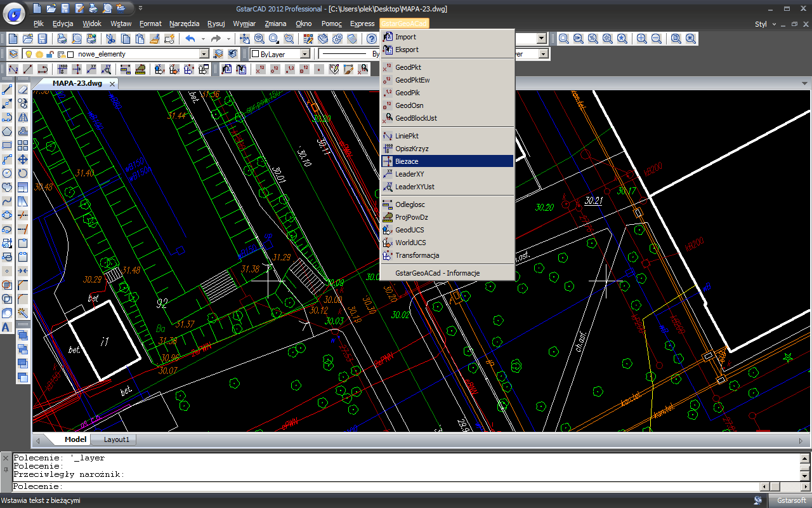Click the New file icon in standard toolbar

[x=12, y=39]
